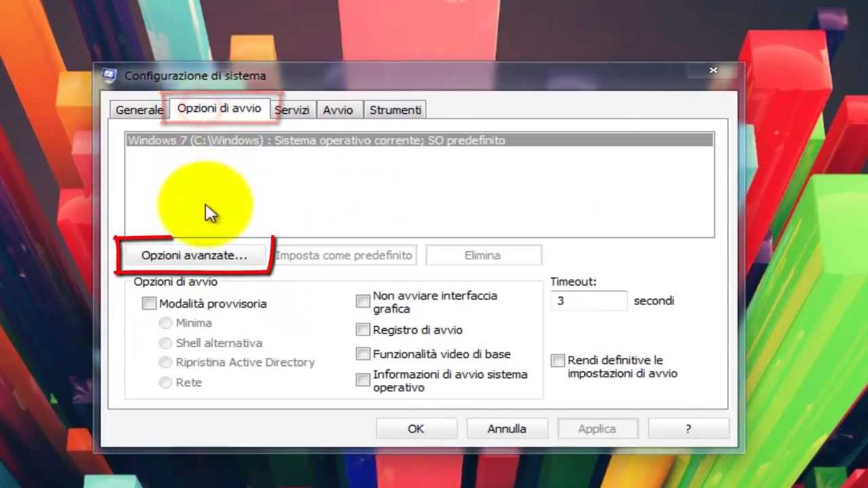Check Informazioni di avvio sistema operativo

pyautogui.click(x=363, y=380)
